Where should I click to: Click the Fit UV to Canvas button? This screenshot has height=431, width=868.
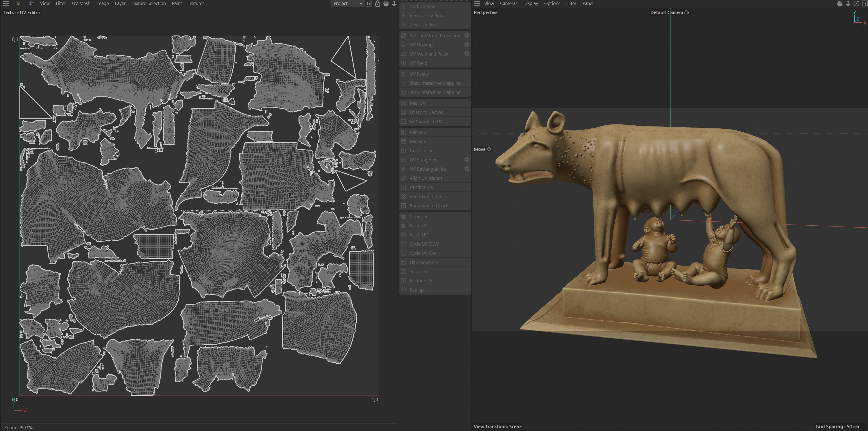tap(426, 112)
